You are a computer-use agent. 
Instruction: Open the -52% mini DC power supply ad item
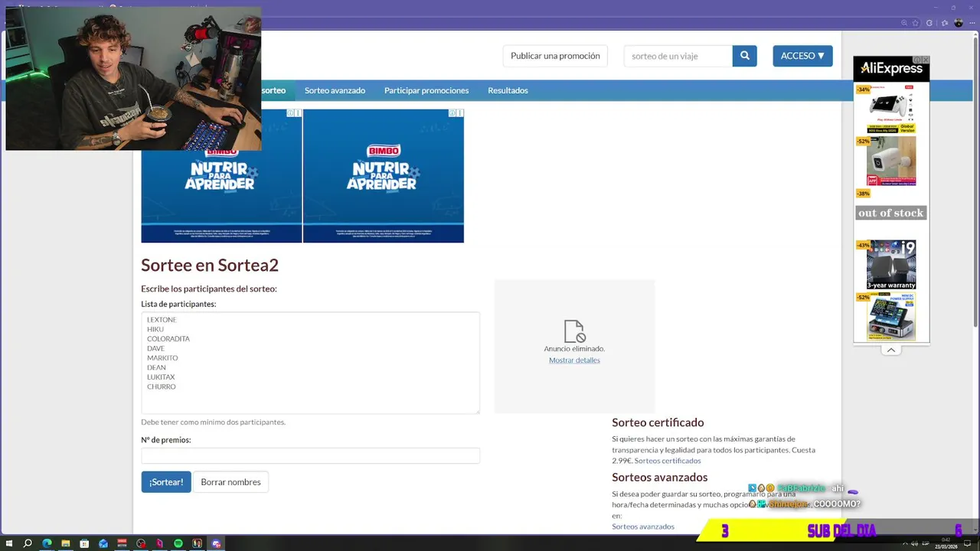pos(891,317)
